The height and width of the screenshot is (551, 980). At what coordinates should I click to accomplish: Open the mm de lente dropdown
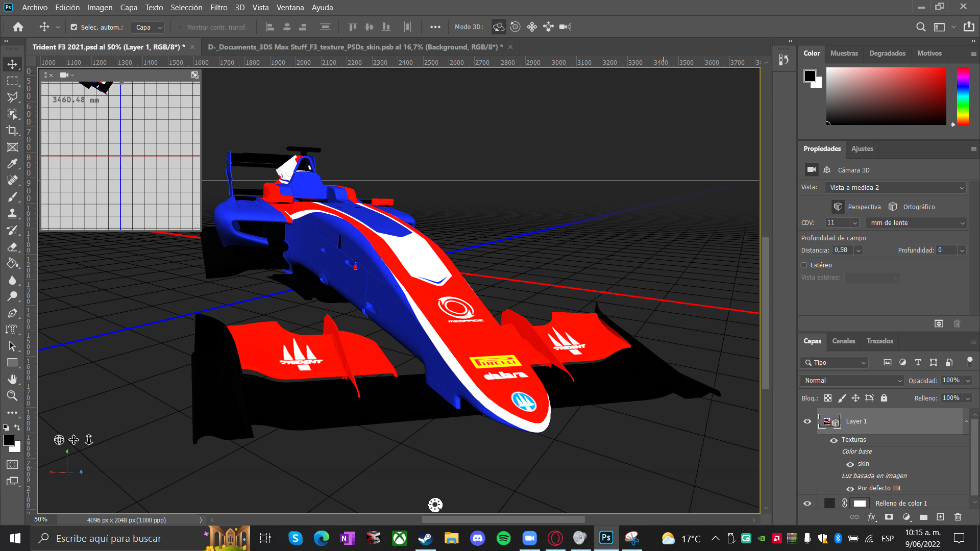[917, 223]
